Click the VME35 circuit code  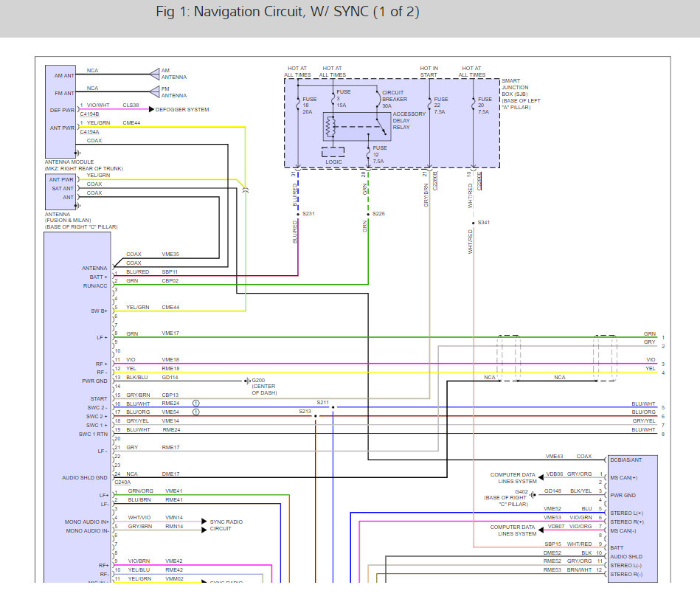[x=170, y=254]
